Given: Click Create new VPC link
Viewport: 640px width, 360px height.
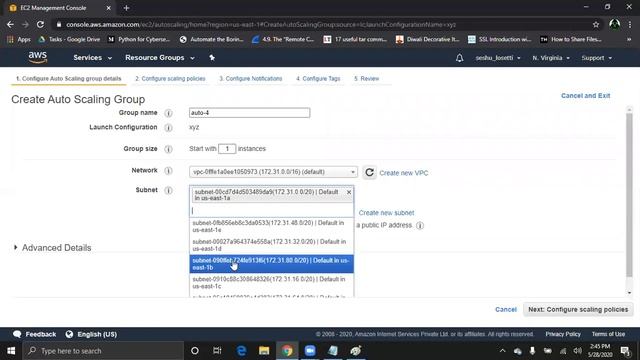Looking at the screenshot, I should point(404,173).
